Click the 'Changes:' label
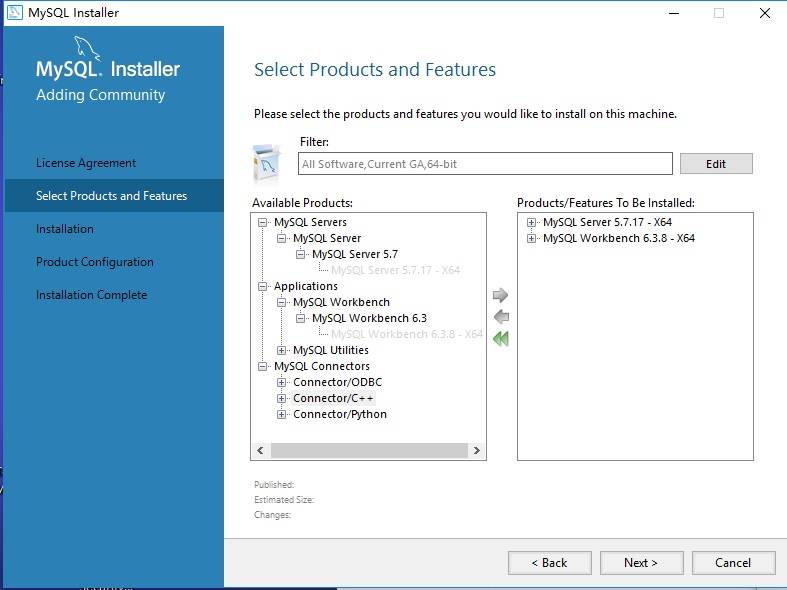The image size is (787, 590). 273,515
